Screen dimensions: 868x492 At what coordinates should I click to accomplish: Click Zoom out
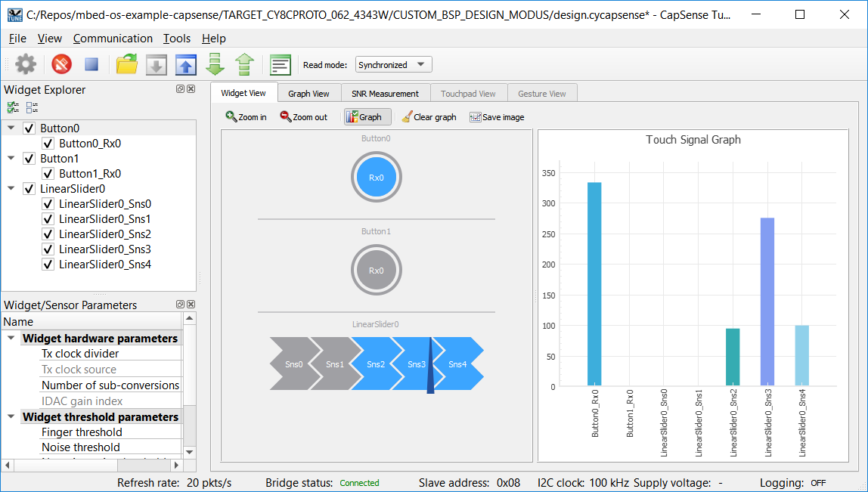(304, 117)
